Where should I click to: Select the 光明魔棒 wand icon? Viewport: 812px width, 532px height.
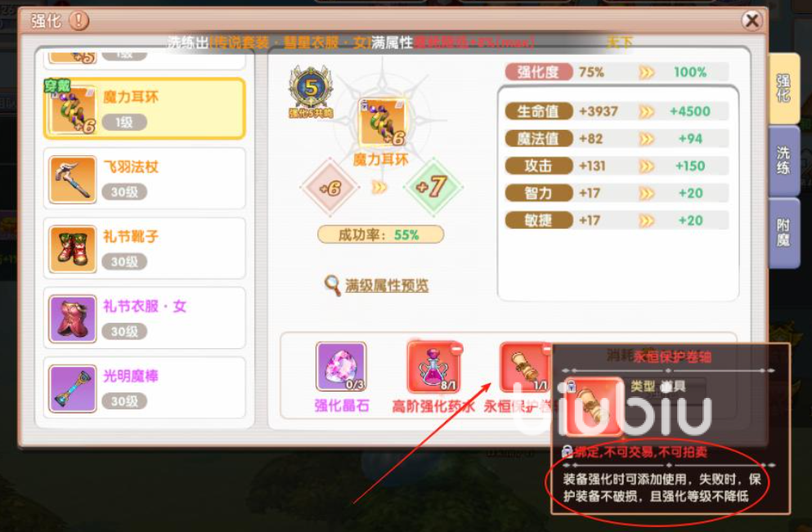click(x=73, y=389)
